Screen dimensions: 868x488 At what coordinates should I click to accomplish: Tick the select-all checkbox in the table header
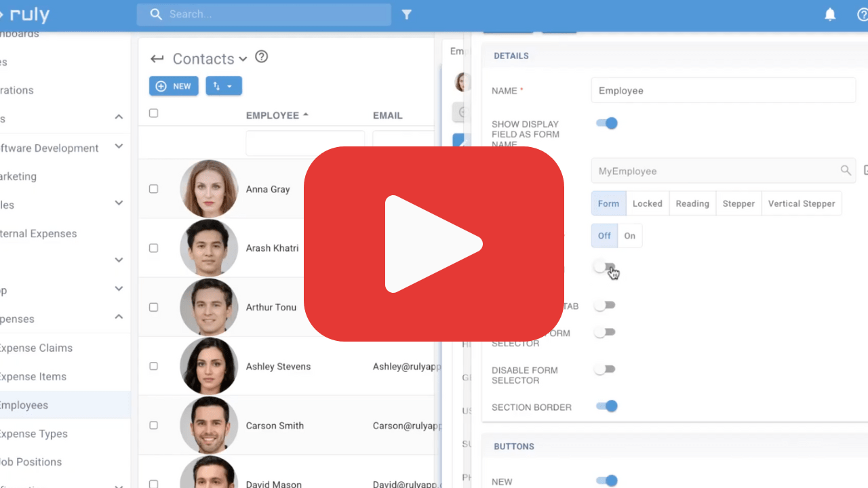(153, 113)
